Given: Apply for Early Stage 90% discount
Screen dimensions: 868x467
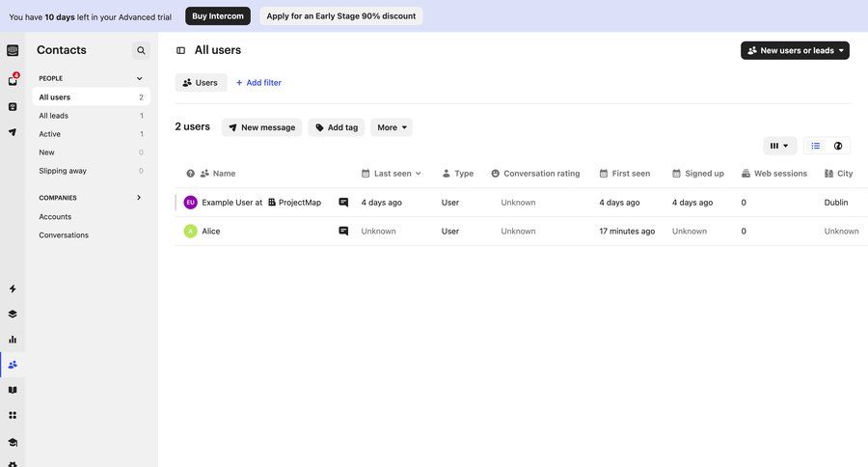Looking at the screenshot, I should [x=341, y=16].
